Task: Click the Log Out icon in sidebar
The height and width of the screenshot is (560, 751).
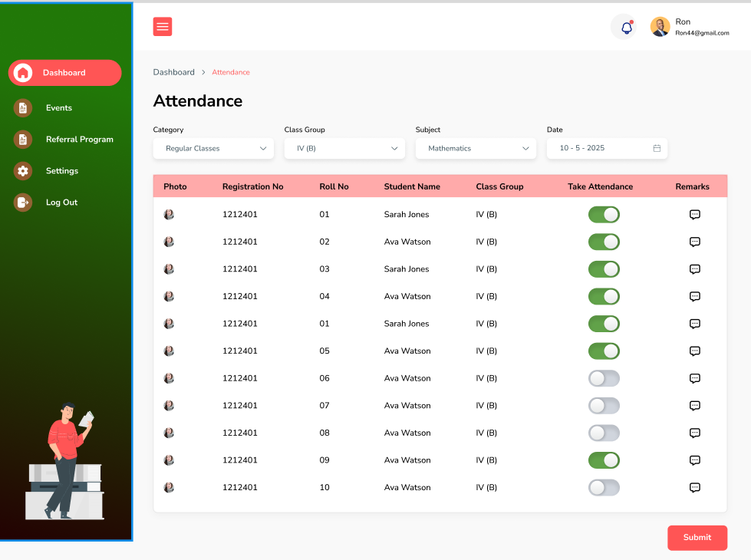Action: 22,202
